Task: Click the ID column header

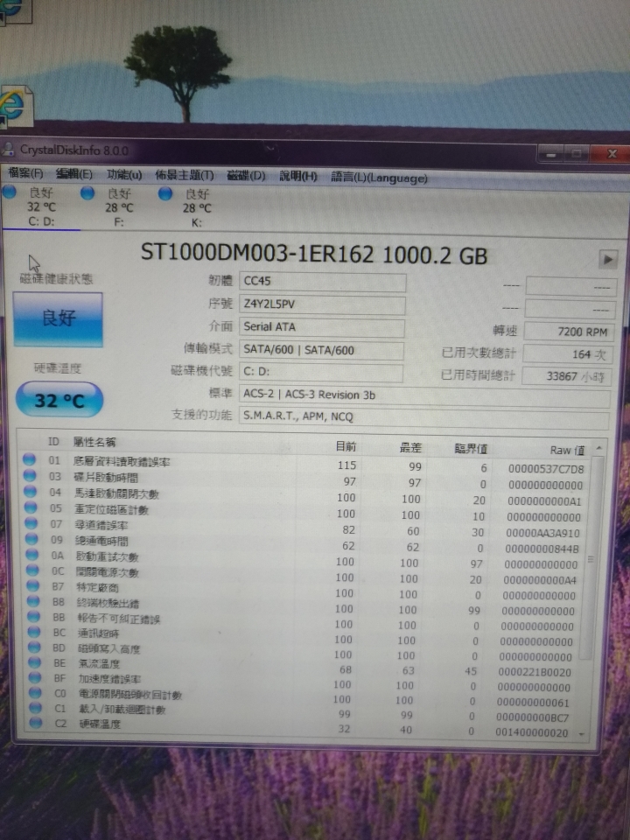Action: pos(53,441)
